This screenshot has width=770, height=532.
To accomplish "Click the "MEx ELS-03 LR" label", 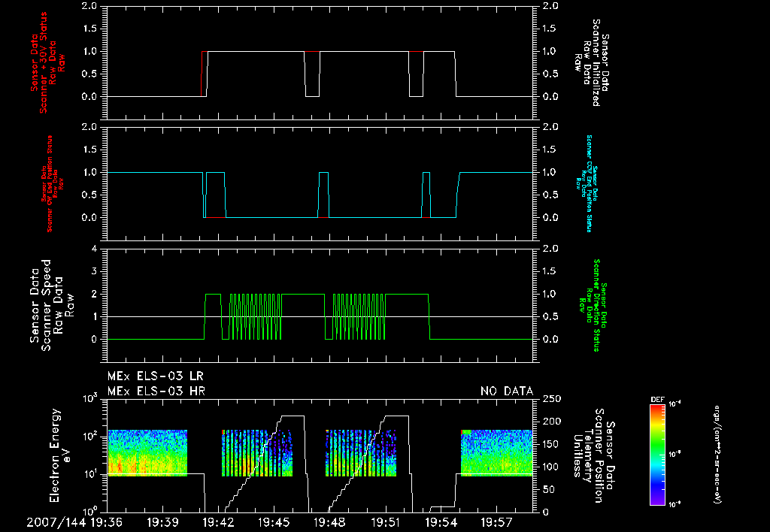I will point(155,376).
